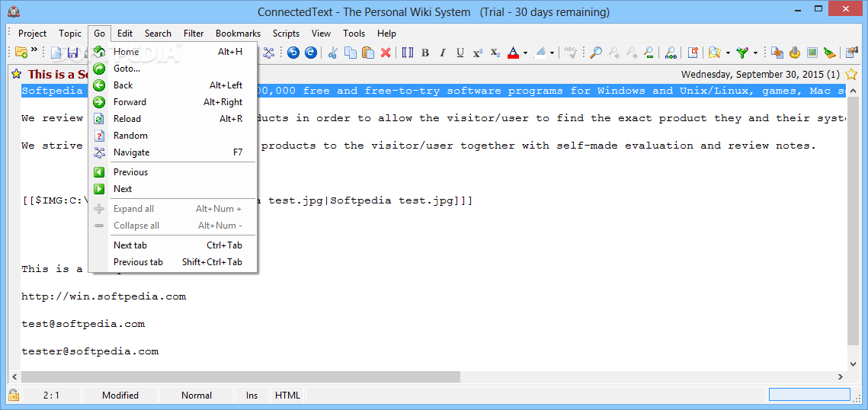868x410 pixels.
Task: Open the Edit menu
Action: (x=125, y=34)
